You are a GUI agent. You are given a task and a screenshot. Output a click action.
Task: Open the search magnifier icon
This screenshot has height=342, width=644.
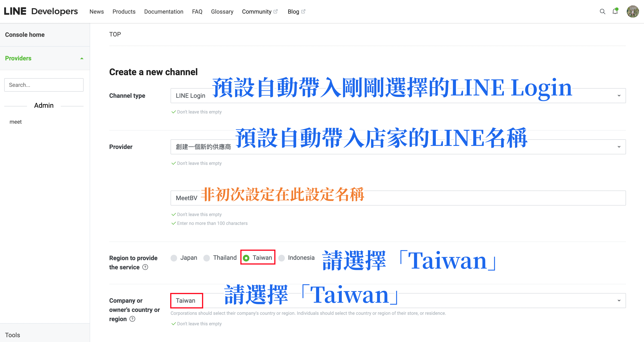[x=602, y=12]
